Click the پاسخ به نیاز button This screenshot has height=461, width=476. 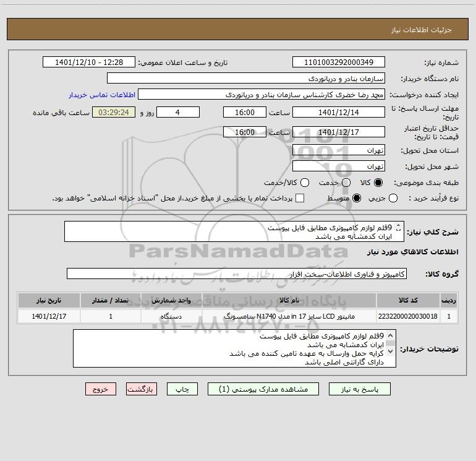[x=360, y=389]
